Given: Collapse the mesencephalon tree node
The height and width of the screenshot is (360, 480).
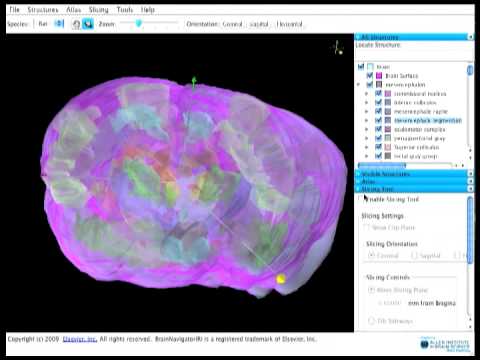Looking at the screenshot, I should (x=358, y=85).
